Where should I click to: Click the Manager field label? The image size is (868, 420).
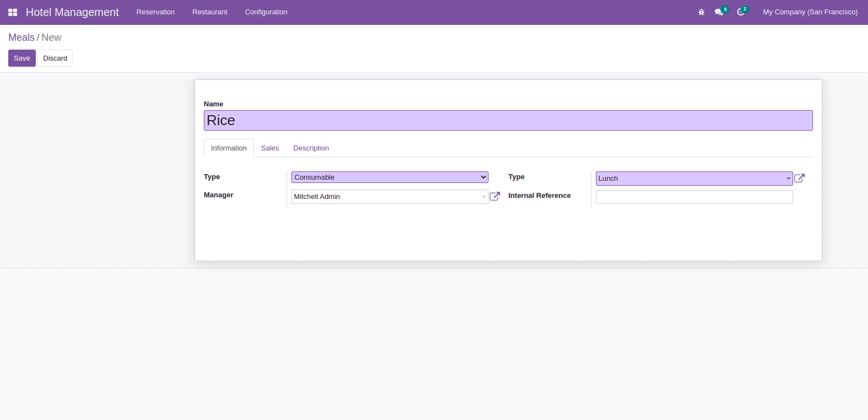click(219, 195)
